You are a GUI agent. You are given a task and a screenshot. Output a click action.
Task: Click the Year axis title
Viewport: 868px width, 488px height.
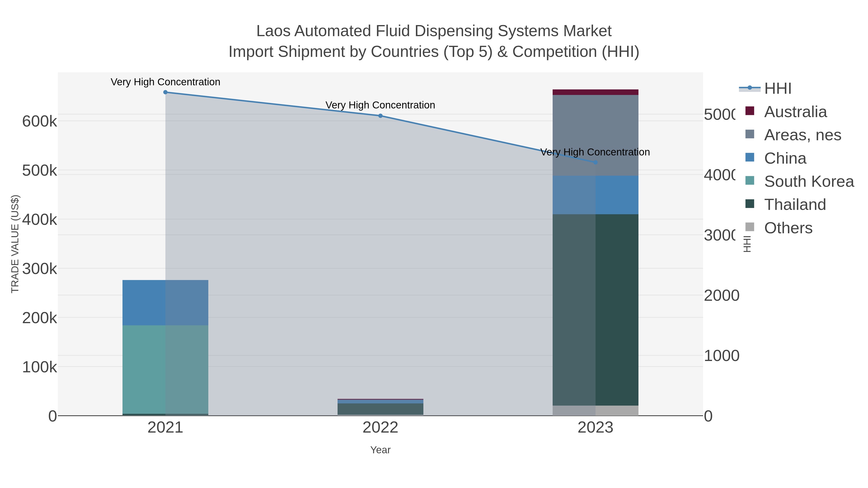click(x=380, y=450)
